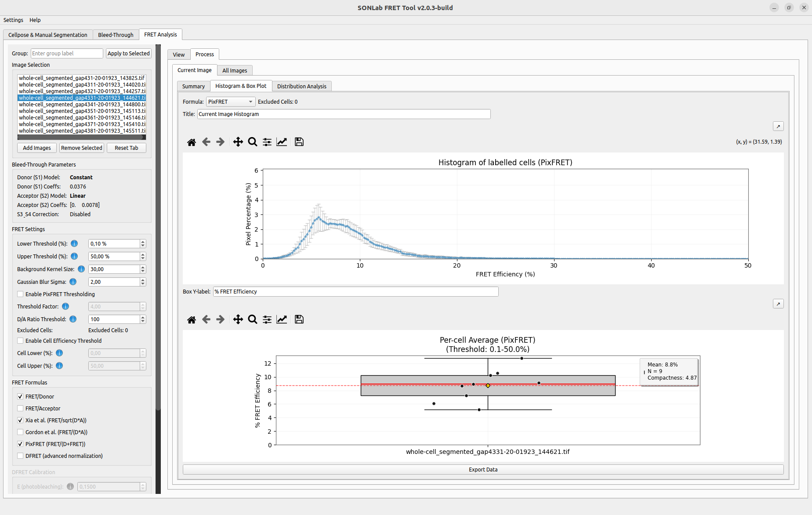
Task: Show info for Cell Lower percent
Action: click(x=59, y=353)
